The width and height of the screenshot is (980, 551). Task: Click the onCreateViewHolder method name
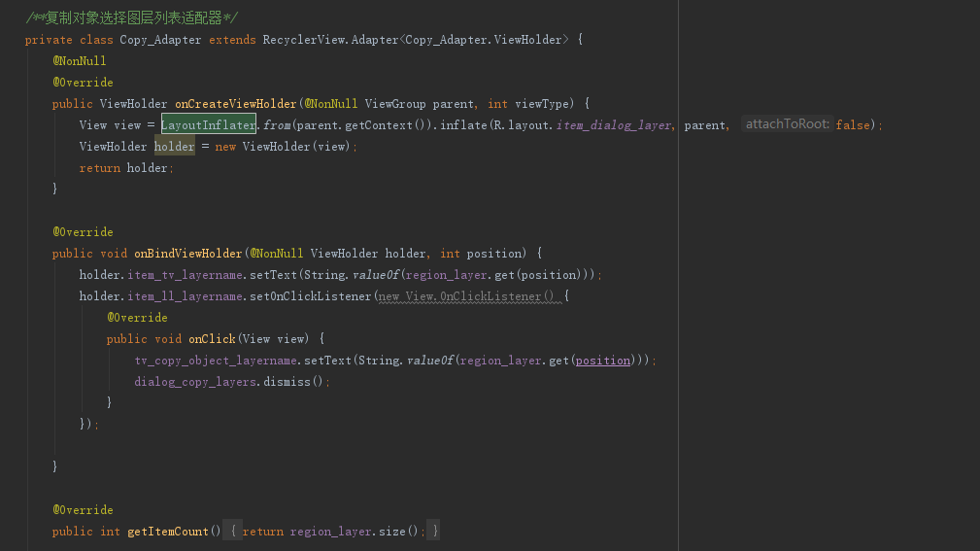click(236, 104)
